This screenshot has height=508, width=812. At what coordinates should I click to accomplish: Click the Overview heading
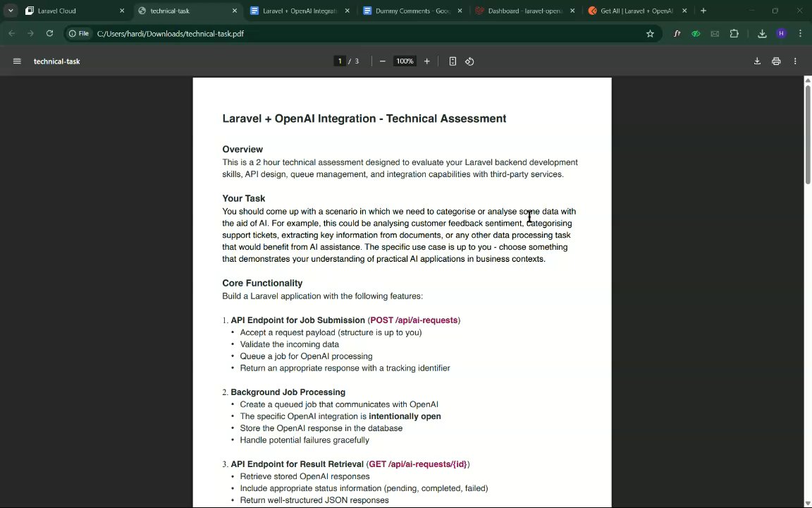click(x=242, y=150)
